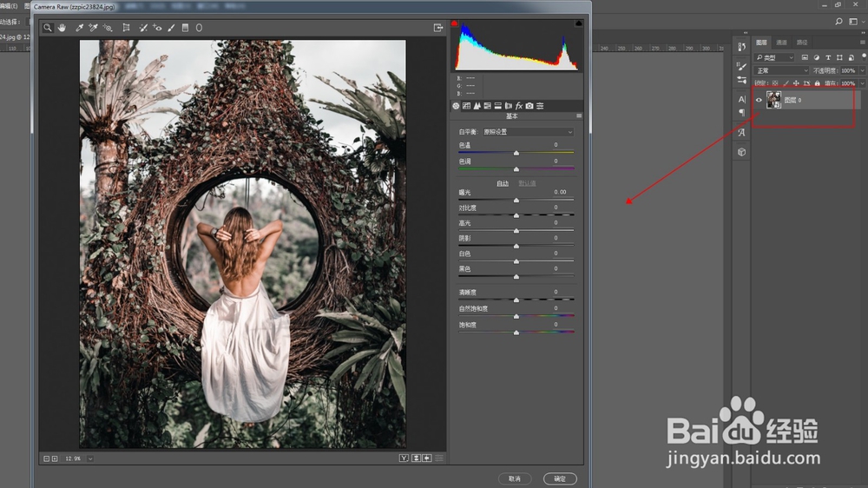Activate the Transform tool in Camera Raw
The image size is (868, 488).
[126, 28]
